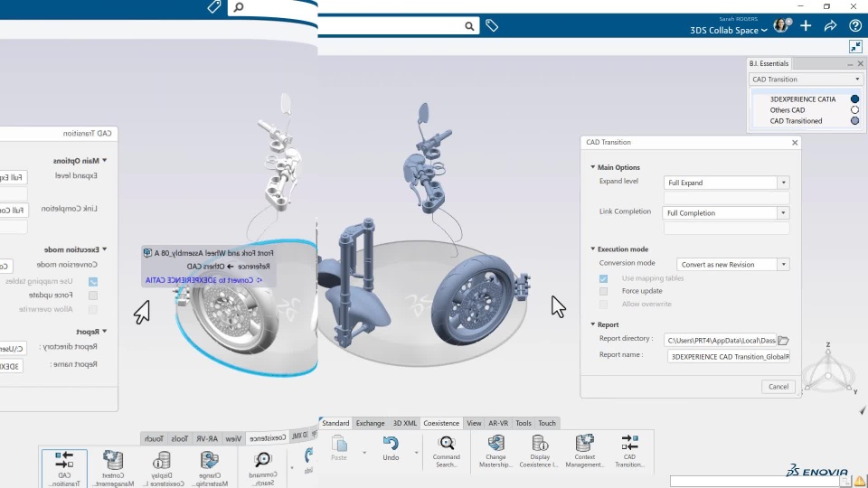Screen dimensions: 868x488
Task: Launch the CAD Transition tool in action bar
Action: pyautogui.click(x=629, y=452)
